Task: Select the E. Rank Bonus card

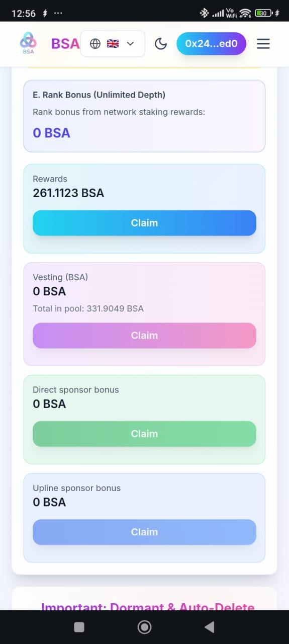Action: point(144,116)
